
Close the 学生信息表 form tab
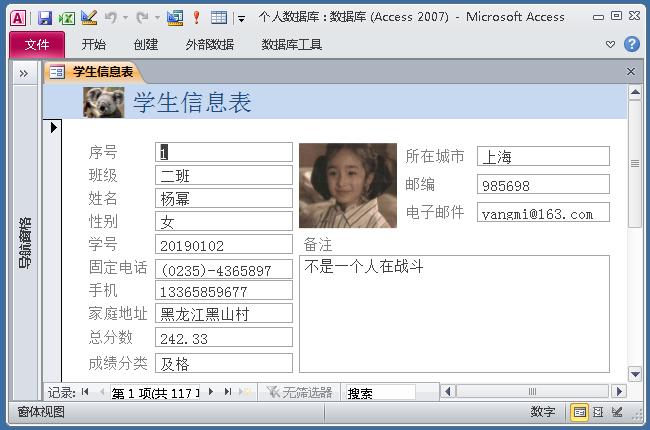tap(631, 72)
